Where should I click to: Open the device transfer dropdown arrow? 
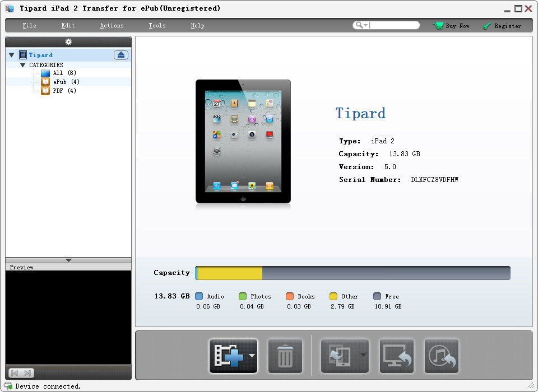pos(363,356)
